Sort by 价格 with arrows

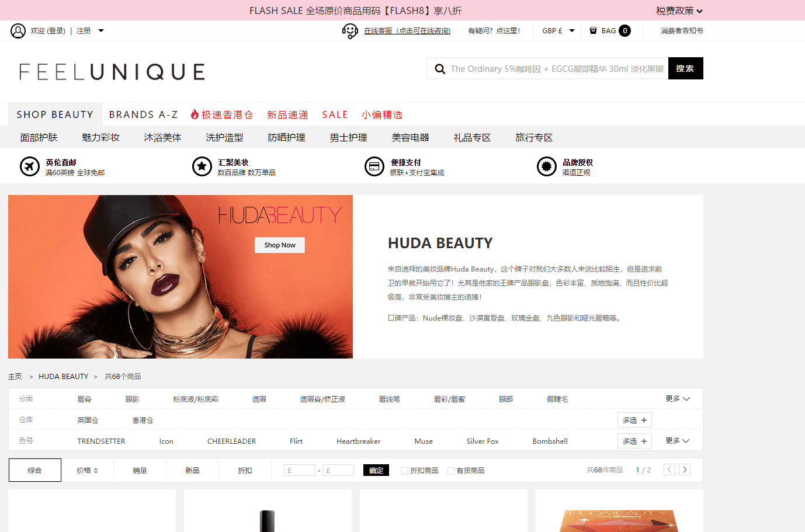88,471
